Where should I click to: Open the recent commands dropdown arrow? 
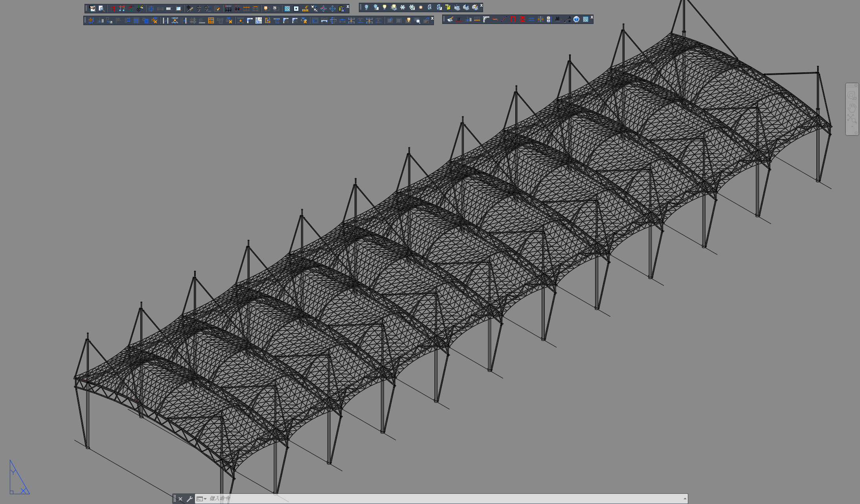click(205, 499)
